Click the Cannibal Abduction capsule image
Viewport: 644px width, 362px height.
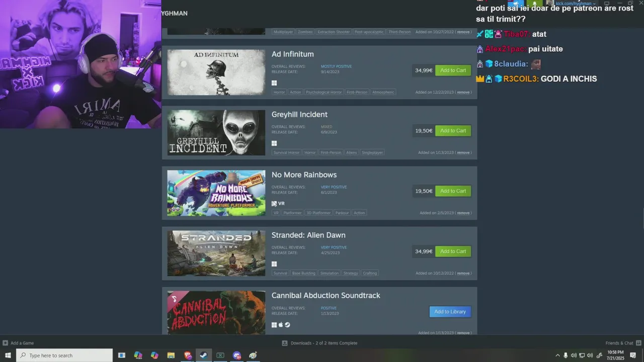(x=216, y=312)
